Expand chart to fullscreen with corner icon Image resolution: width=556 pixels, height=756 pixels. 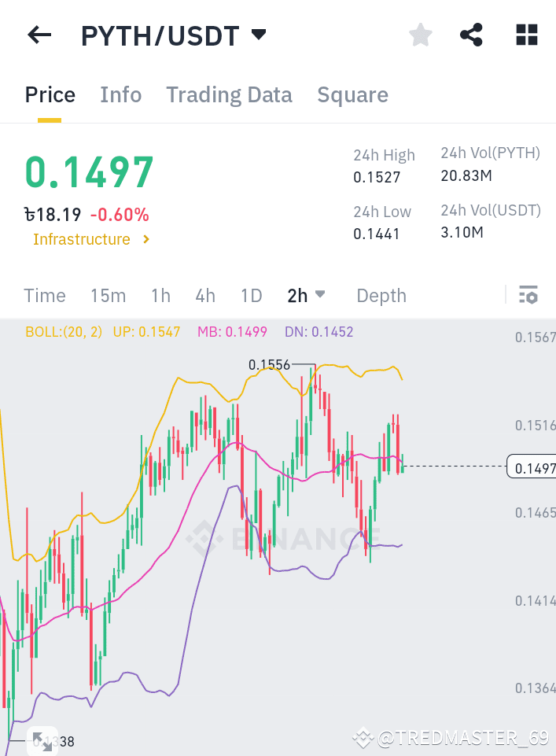(x=42, y=740)
